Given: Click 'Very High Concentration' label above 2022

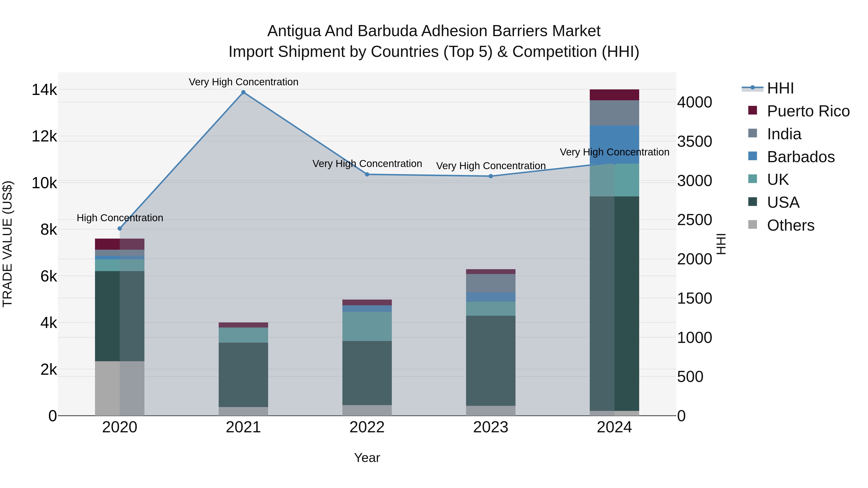Looking at the screenshot, I should point(367,164).
